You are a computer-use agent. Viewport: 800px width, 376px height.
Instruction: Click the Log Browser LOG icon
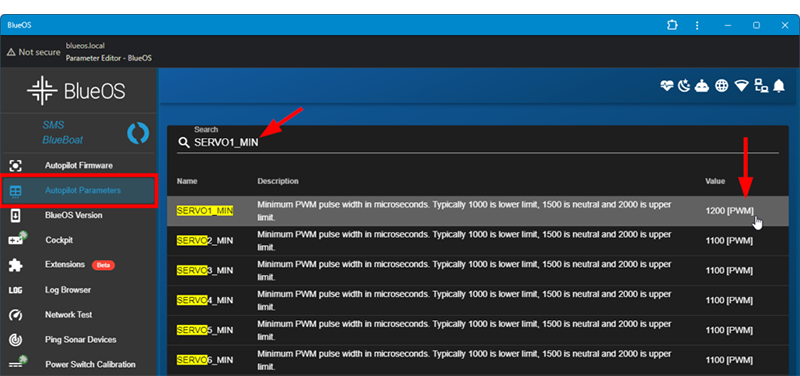(16, 290)
